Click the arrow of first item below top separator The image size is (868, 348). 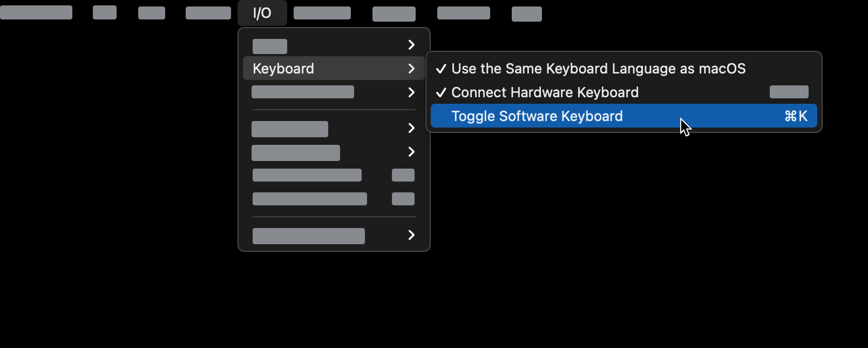point(411,128)
